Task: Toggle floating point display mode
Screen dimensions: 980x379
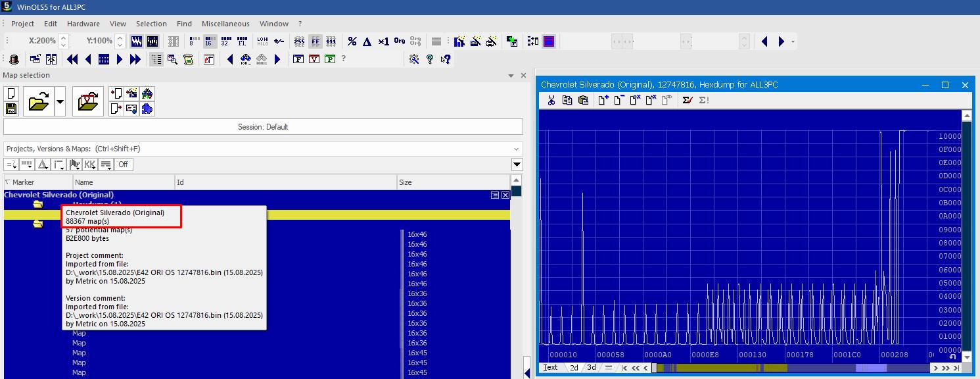Action: [241, 41]
